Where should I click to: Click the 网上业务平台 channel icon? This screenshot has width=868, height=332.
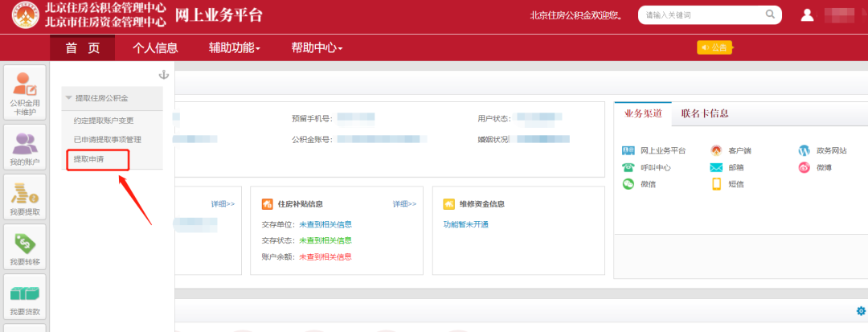pos(628,150)
